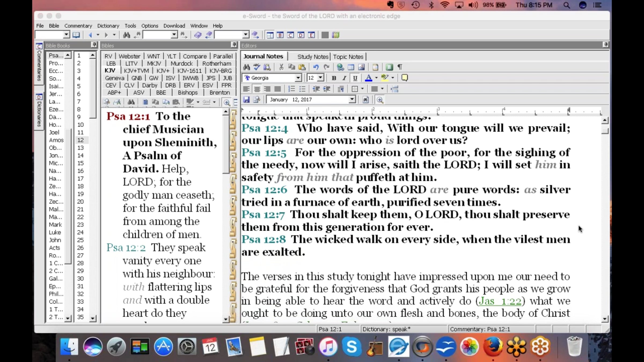Click the undo arrow in editor toolbar
Viewport: 644px width, 362px height.
pyautogui.click(x=316, y=67)
